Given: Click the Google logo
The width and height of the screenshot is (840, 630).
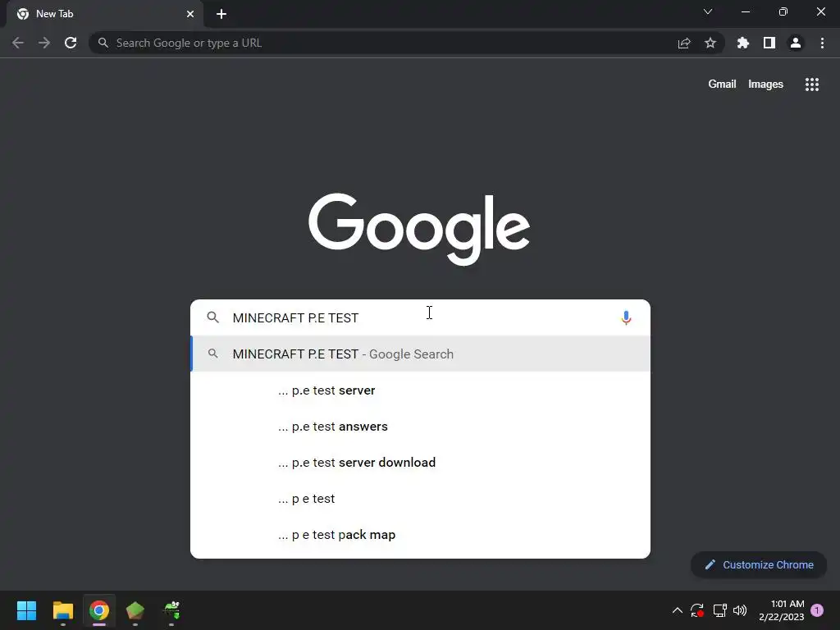Looking at the screenshot, I should coord(419,230).
